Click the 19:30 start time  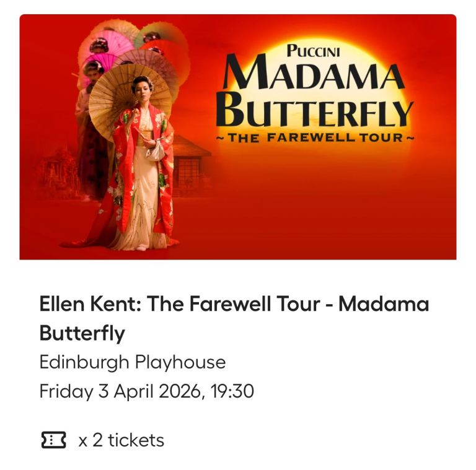click(232, 391)
